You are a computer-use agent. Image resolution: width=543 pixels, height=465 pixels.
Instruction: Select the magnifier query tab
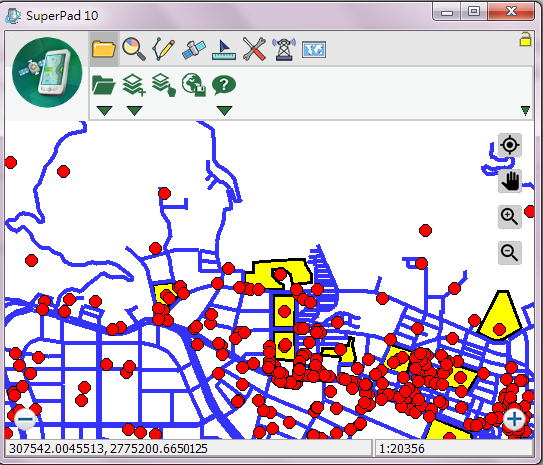134,49
